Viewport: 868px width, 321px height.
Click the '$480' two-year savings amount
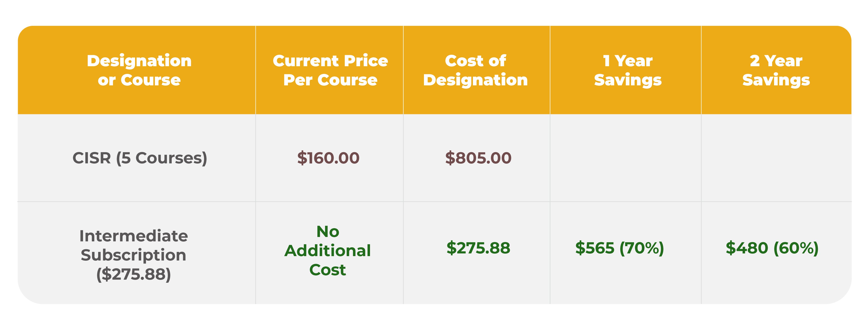point(747,248)
